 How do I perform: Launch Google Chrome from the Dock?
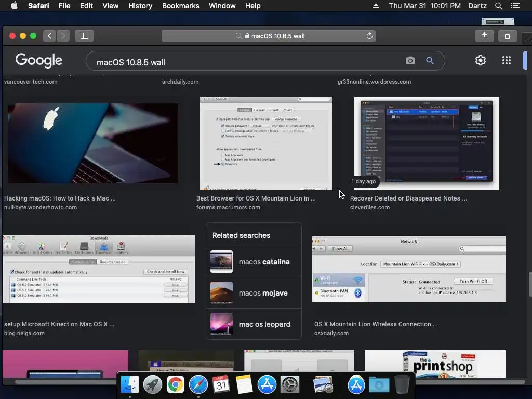click(176, 385)
